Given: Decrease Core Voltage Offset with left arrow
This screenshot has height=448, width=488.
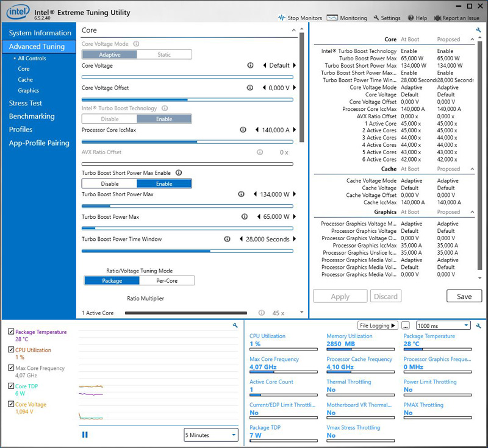Looking at the screenshot, I should point(264,88).
